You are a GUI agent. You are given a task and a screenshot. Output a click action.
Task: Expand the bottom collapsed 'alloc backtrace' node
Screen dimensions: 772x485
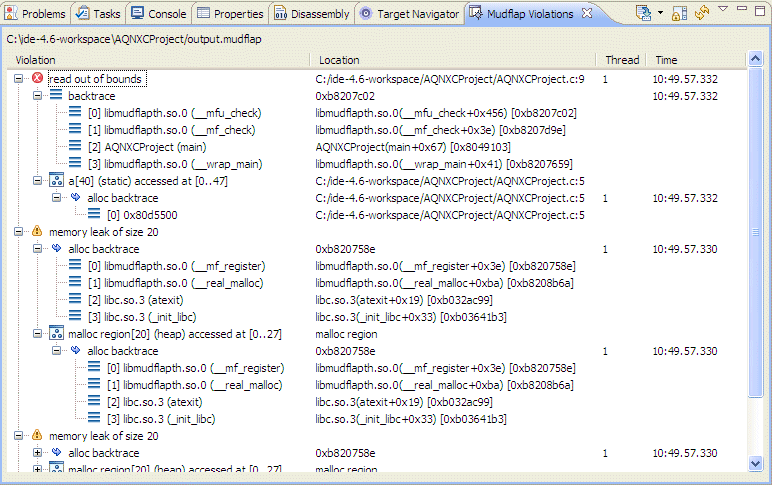[x=38, y=453]
